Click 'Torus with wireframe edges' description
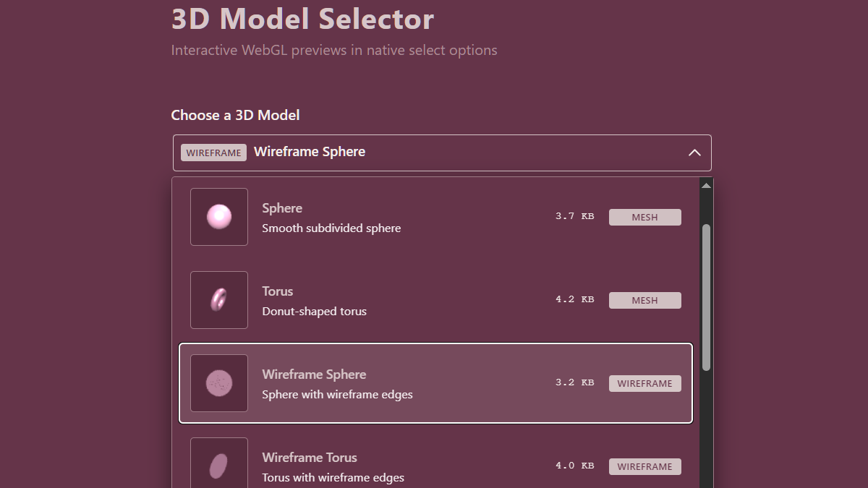Viewport: 868px width, 488px height. point(333,478)
